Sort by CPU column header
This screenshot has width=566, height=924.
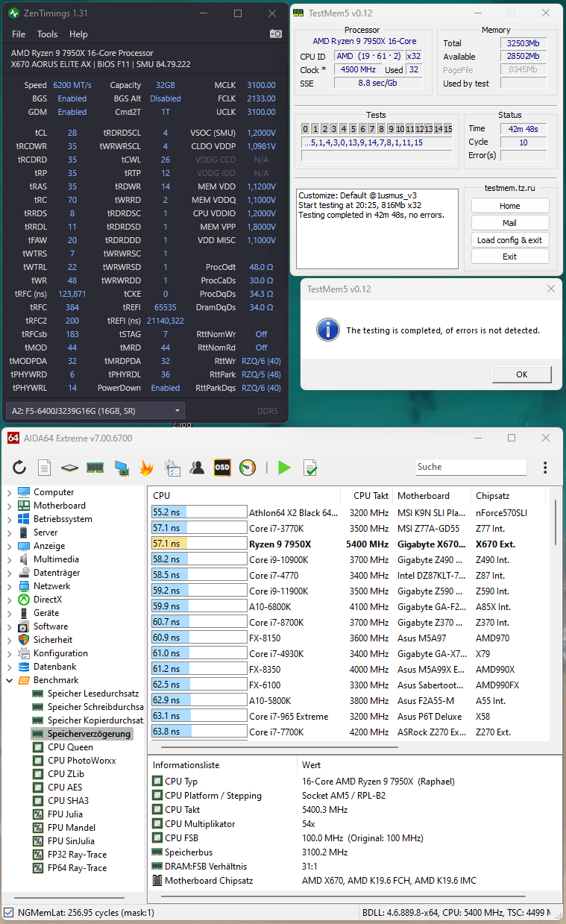(x=245, y=495)
